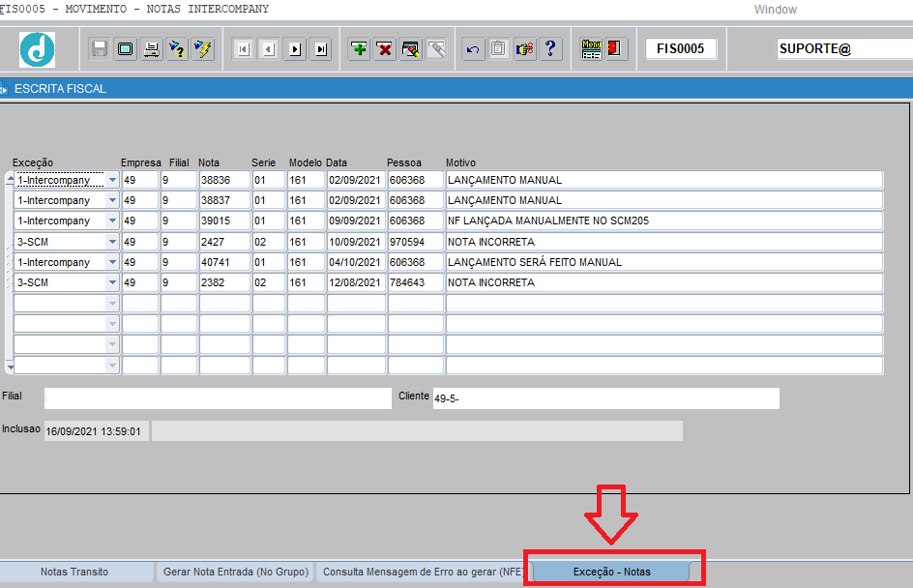
Task: Click Pessoa cell 784643
Action: [415, 282]
